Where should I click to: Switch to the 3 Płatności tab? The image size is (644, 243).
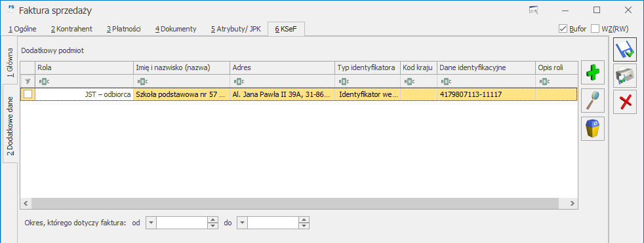click(x=124, y=29)
